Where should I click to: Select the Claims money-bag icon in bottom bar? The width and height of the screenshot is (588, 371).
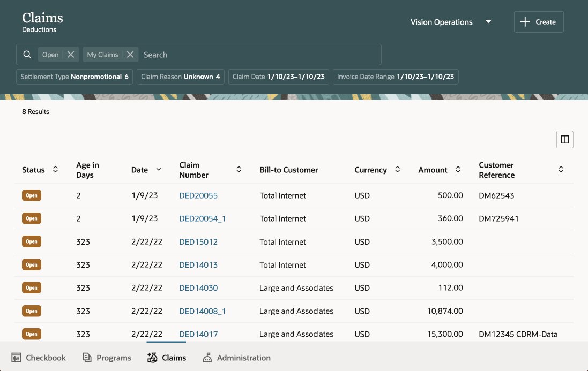pyautogui.click(x=152, y=357)
